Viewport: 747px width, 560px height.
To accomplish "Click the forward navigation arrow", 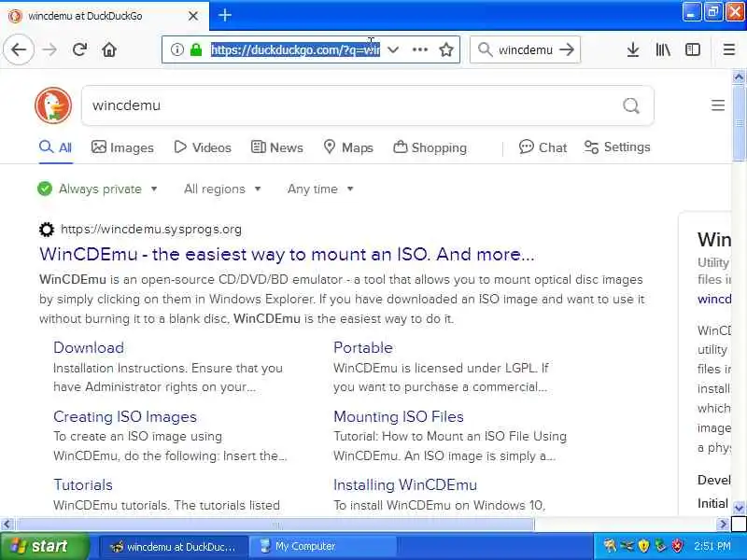I will [x=49, y=49].
